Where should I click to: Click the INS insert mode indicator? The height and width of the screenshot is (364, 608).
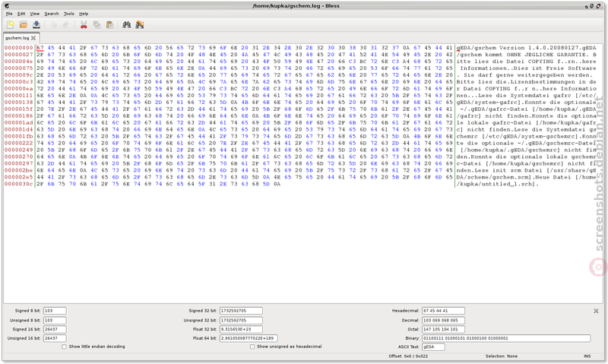pos(587,356)
